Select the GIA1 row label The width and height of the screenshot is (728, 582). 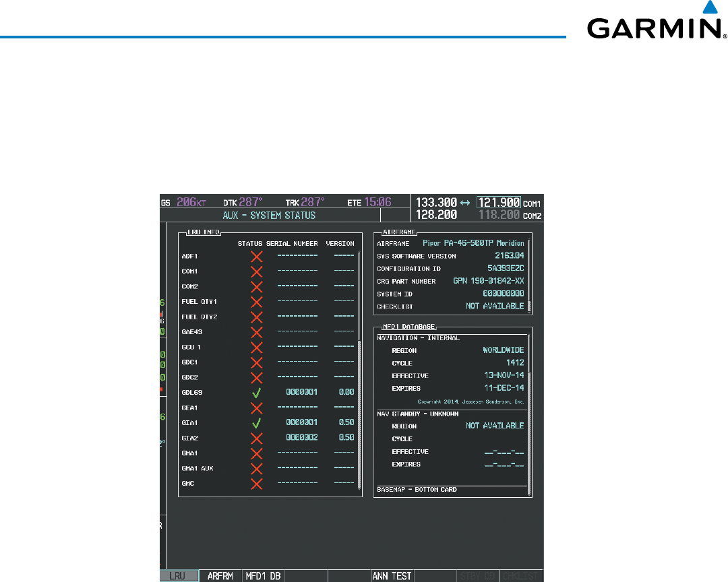tap(189, 423)
